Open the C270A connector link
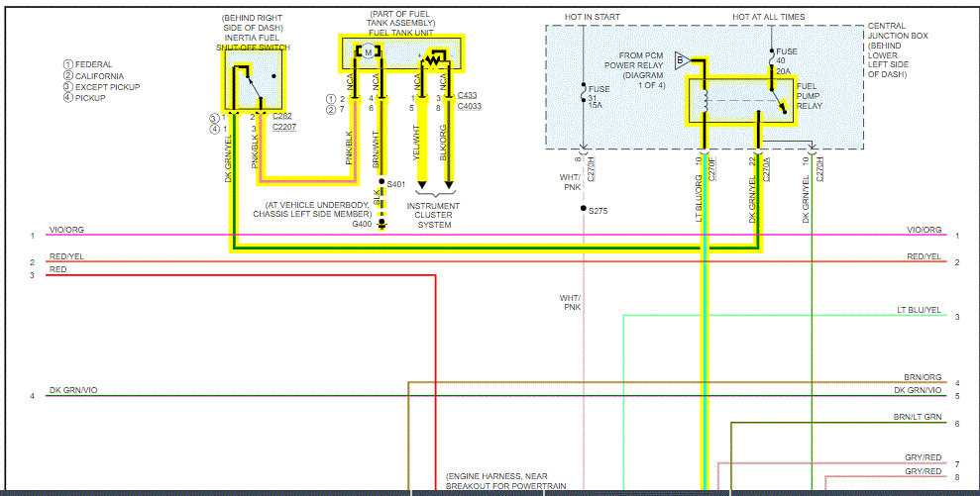 coord(767,169)
